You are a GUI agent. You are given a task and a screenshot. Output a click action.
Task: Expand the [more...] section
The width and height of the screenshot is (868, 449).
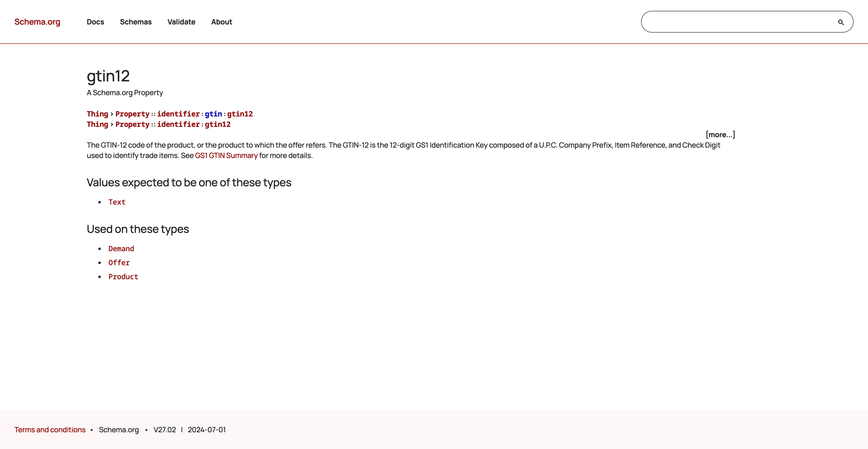(720, 135)
